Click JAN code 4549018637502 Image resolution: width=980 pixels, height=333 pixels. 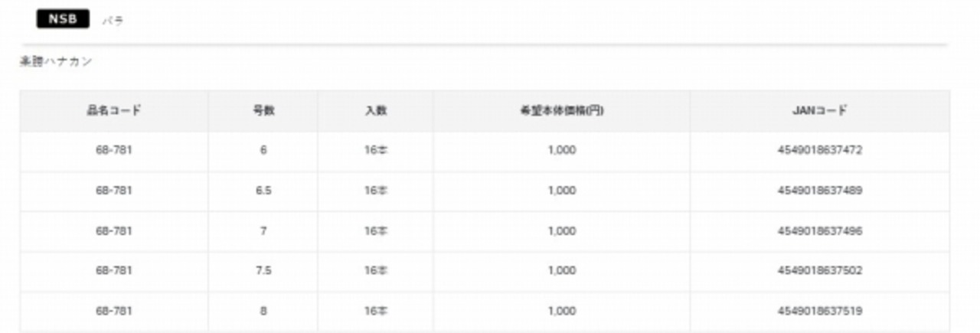tap(820, 271)
